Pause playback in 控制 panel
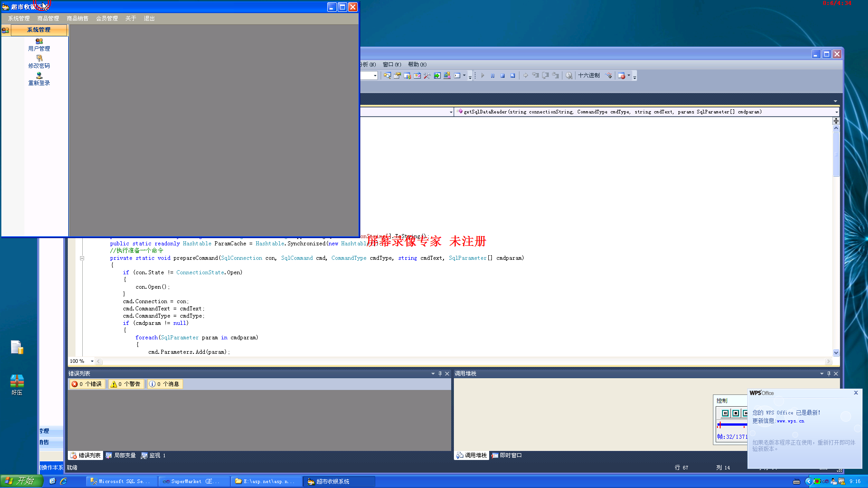 tap(725, 413)
